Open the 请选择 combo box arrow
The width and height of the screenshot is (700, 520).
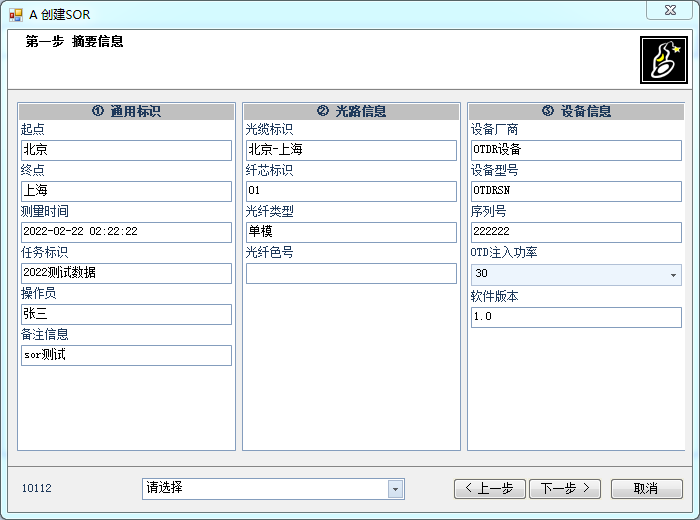tap(396, 489)
